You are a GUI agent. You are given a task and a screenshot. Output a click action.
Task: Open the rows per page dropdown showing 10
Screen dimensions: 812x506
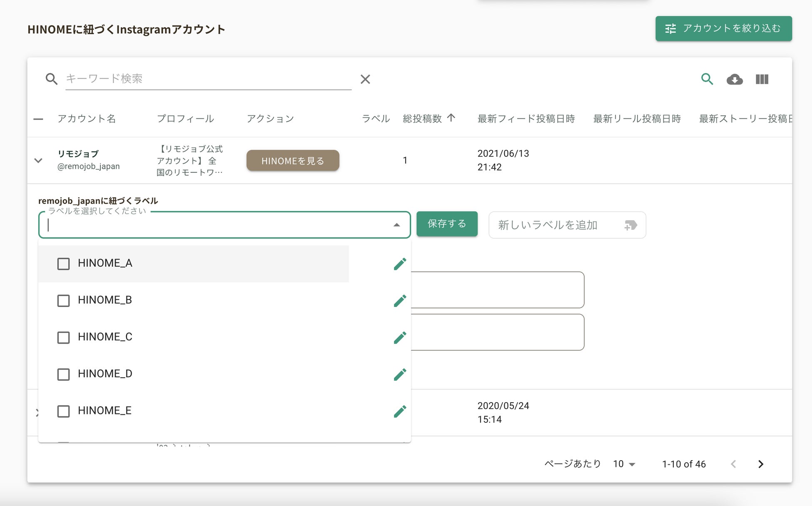(x=624, y=464)
